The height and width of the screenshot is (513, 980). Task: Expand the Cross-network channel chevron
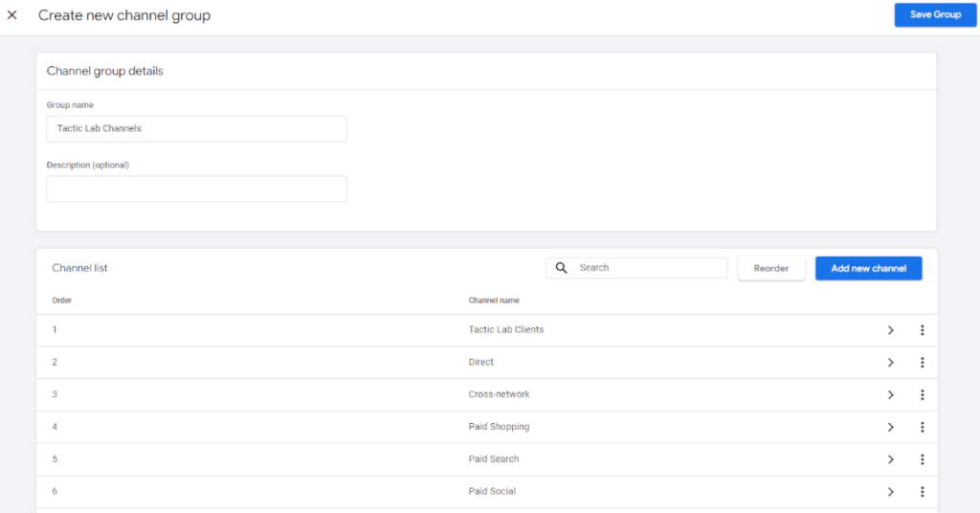(x=890, y=395)
